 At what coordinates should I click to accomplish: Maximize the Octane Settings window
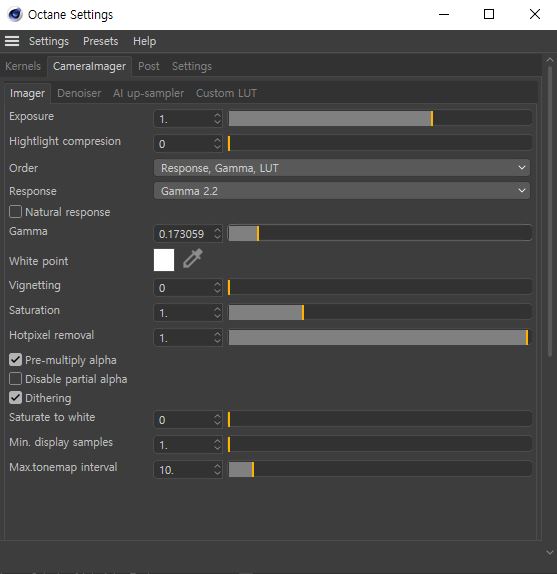click(x=489, y=15)
